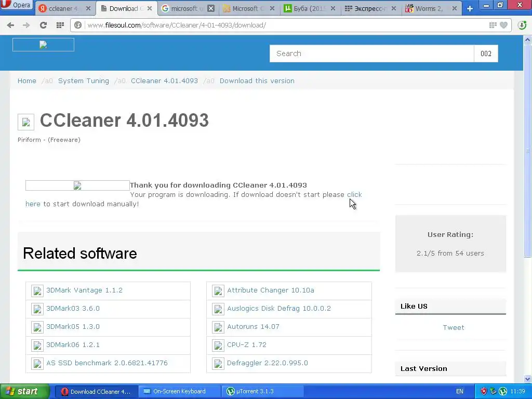Open the 3DMark05 1.3.0 link
The height and width of the screenshot is (399, 532).
[73, 327]
